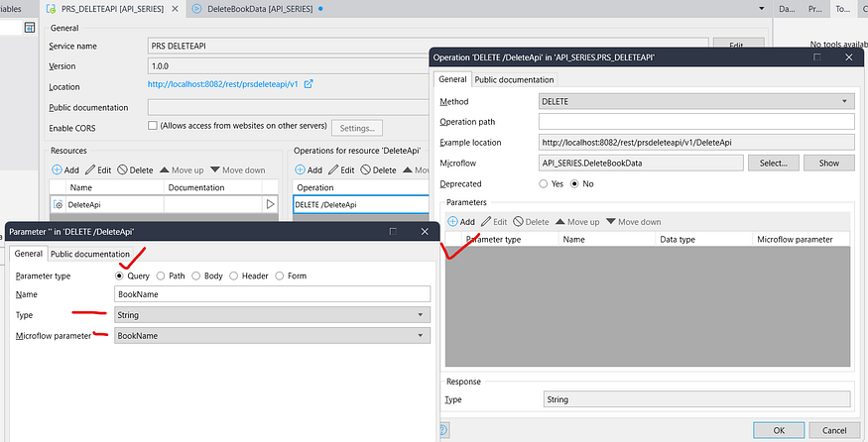Click DeleteApi resource row icon
Screen dimensions: 868x442
coord(59,205)
